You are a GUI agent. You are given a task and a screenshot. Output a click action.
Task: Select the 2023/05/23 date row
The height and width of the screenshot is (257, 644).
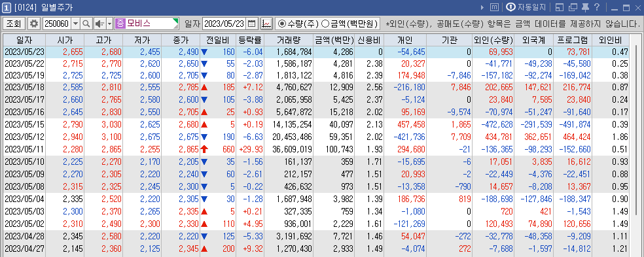[316, 52]
